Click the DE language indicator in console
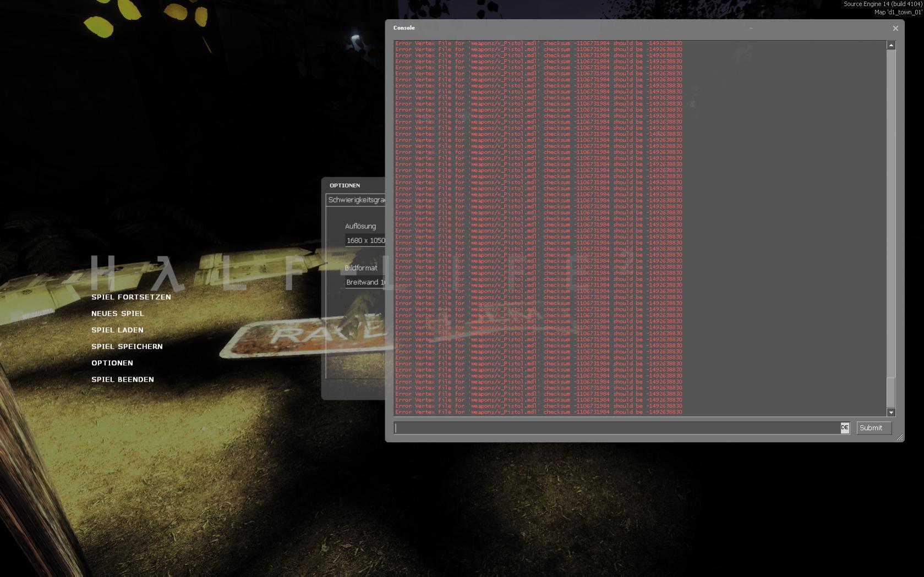924x577 pixels. 845,428
